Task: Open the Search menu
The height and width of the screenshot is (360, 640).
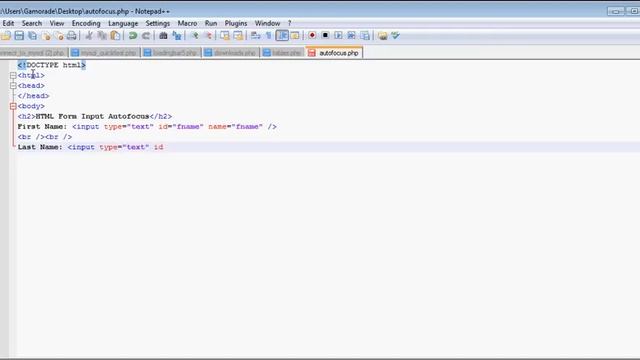Action: pyautogui.click(x=32, y=23)
